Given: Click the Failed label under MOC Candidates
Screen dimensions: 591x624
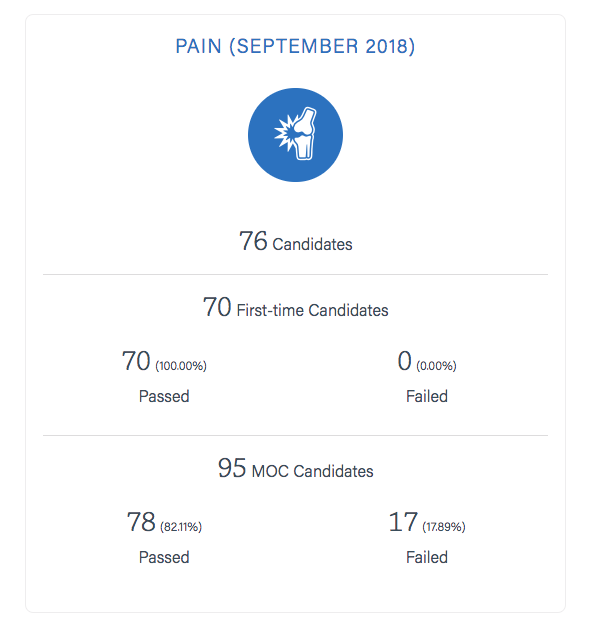Looking at the screenshot, I should click(427, 557).
